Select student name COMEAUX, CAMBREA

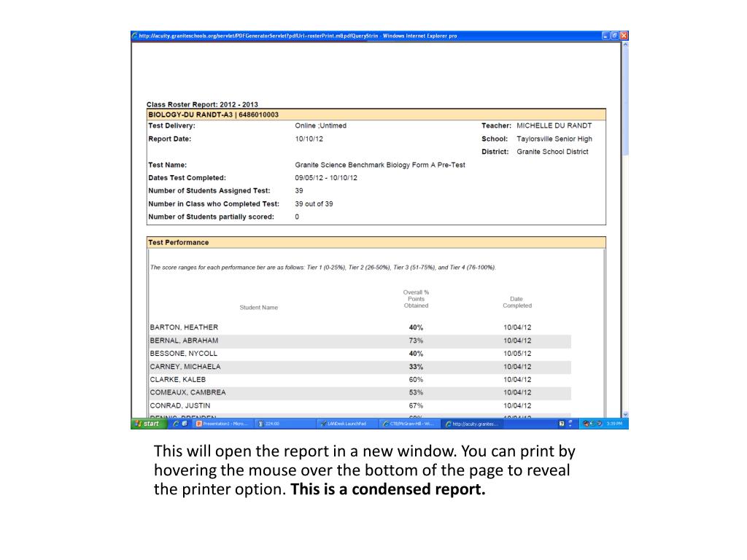click(187, 392)
